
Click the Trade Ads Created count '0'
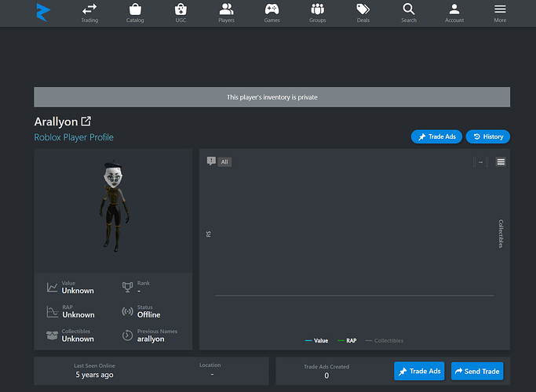tap(326, 376)
